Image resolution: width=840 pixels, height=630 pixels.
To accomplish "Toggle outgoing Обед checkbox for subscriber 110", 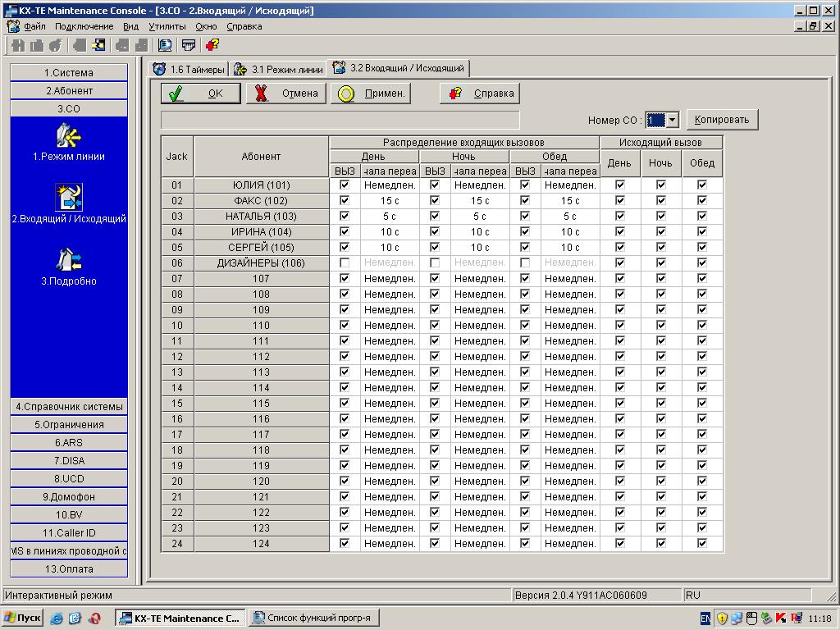I will click(x=702, y=325).
